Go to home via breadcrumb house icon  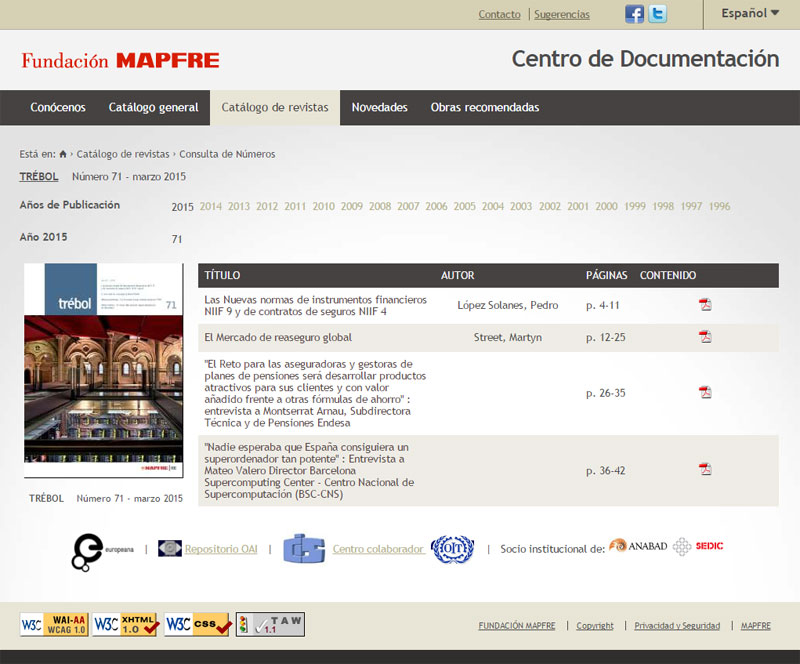tap(63, 154)
